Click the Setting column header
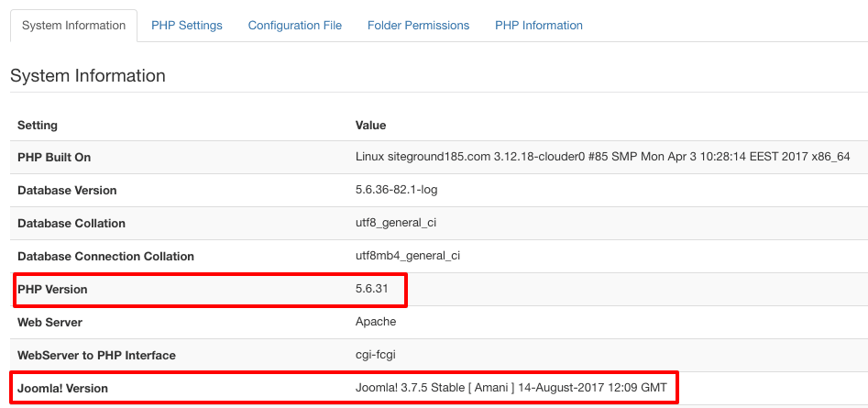The height and width of the screenshot is (408, 868). click(37, 125)
